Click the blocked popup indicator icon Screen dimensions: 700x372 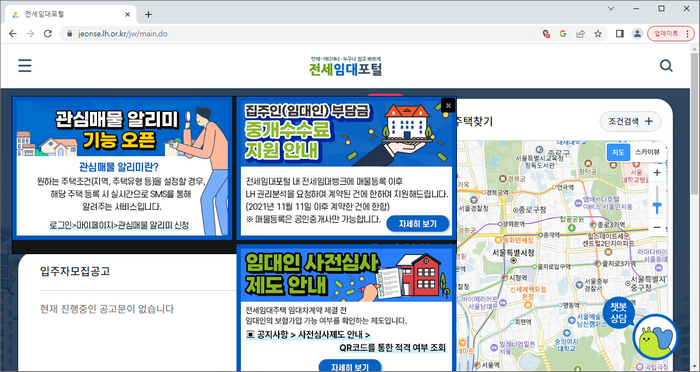pyautogui.click(x=546, y=33)
